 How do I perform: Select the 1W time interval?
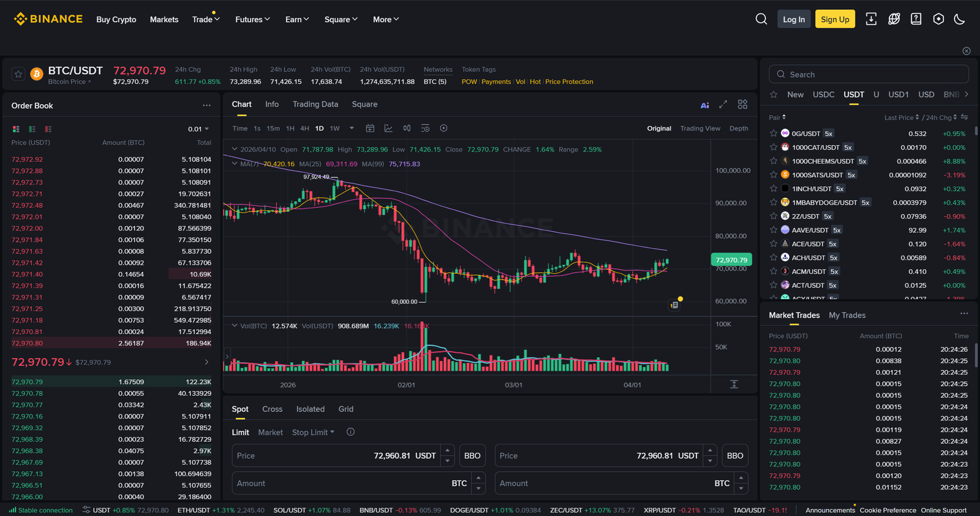(x=334, y=129)
